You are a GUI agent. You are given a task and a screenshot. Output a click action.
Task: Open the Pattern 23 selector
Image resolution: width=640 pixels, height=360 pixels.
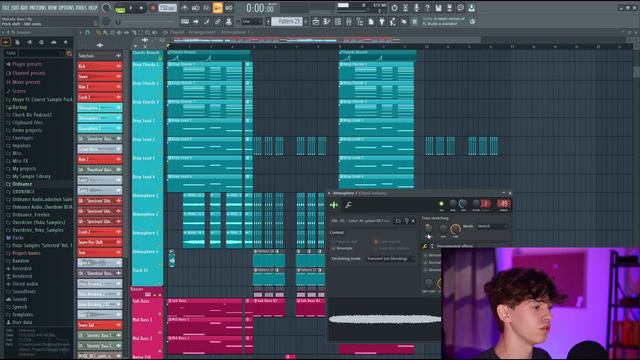(x=287, y=21)
